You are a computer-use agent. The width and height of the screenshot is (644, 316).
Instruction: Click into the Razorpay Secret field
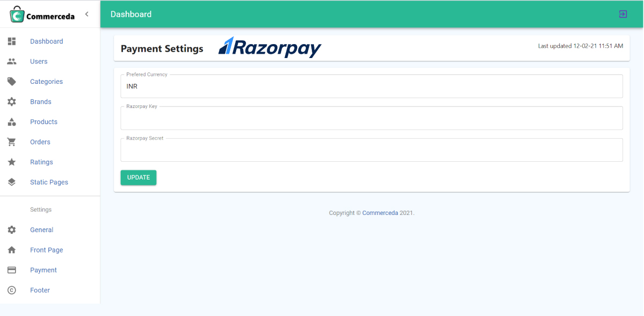pyautogui.click(x=371, y=150)
